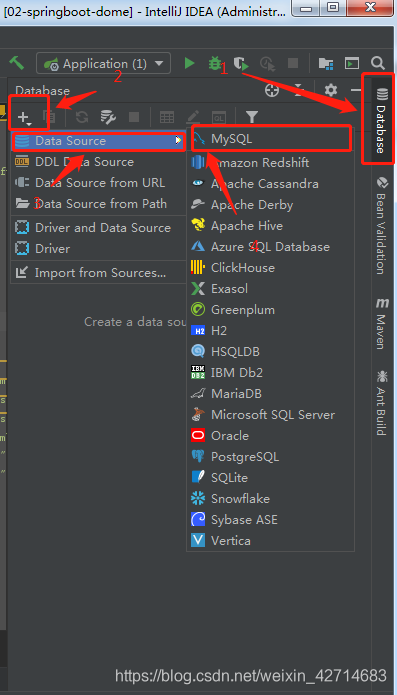
Task: Click the Run Anything window icon
Action: click(352, 63)
